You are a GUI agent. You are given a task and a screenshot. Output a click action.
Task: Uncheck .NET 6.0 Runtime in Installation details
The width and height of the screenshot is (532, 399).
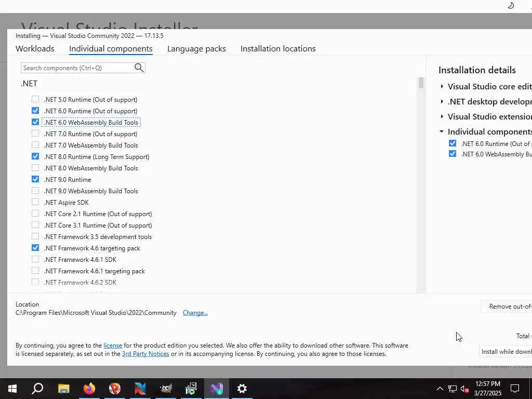(453, 143)
